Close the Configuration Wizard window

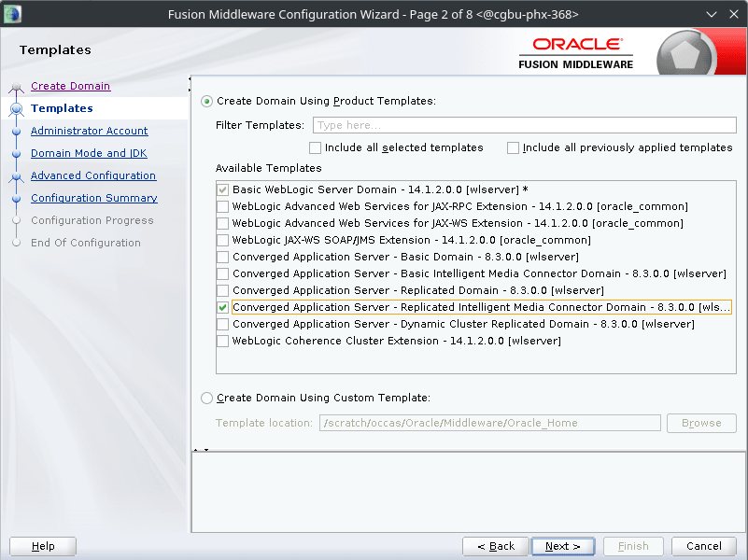coord(734,14)
